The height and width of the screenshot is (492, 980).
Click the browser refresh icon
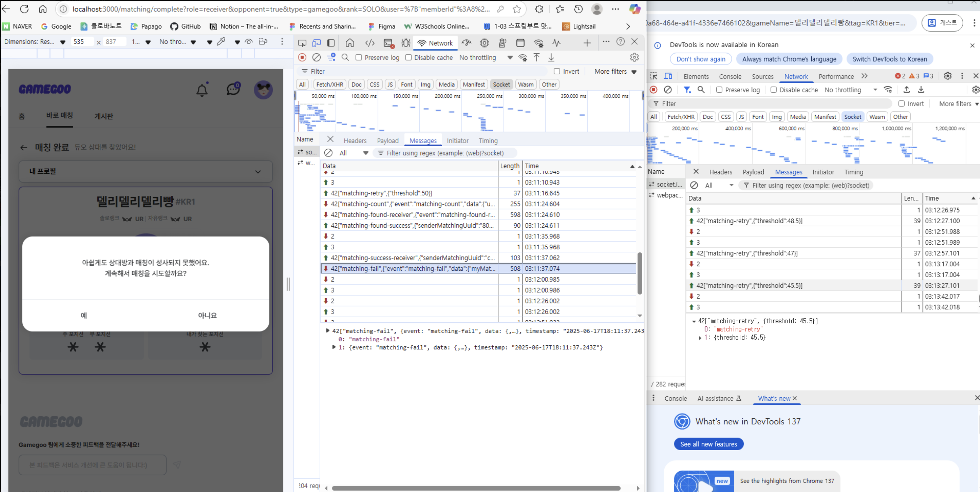pos(24,9)
